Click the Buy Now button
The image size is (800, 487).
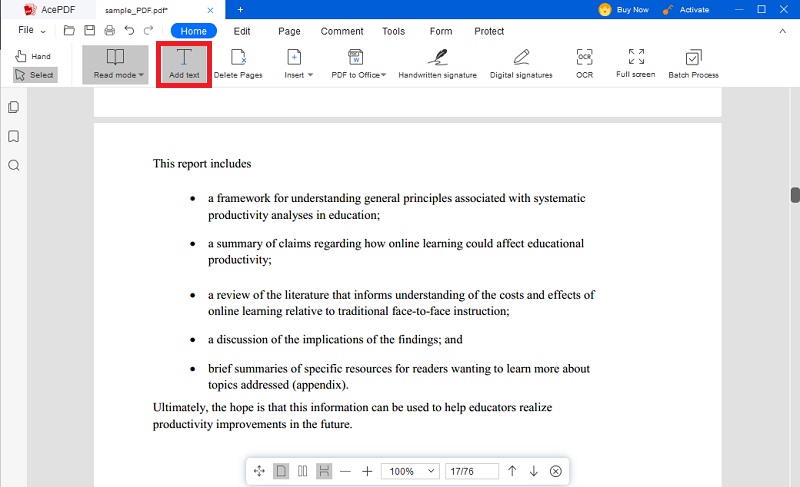[623, 9]
